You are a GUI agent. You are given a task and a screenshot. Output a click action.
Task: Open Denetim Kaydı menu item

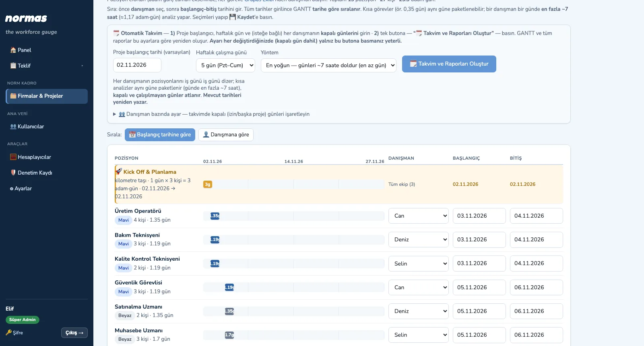click(x=47, y=173)
